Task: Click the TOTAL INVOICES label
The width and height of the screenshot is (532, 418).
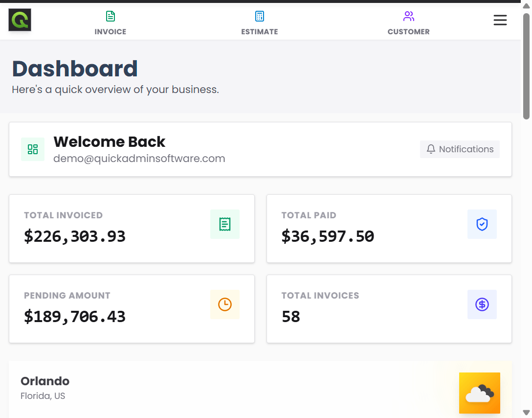Action: (x=320, y=296)
